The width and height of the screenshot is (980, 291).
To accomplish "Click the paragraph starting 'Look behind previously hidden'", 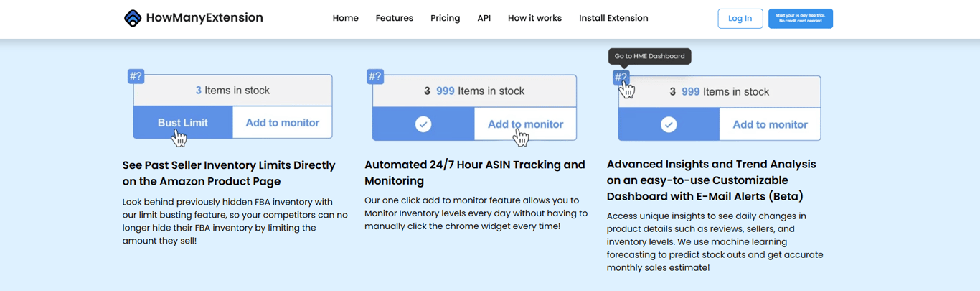I will click(235, 221).
